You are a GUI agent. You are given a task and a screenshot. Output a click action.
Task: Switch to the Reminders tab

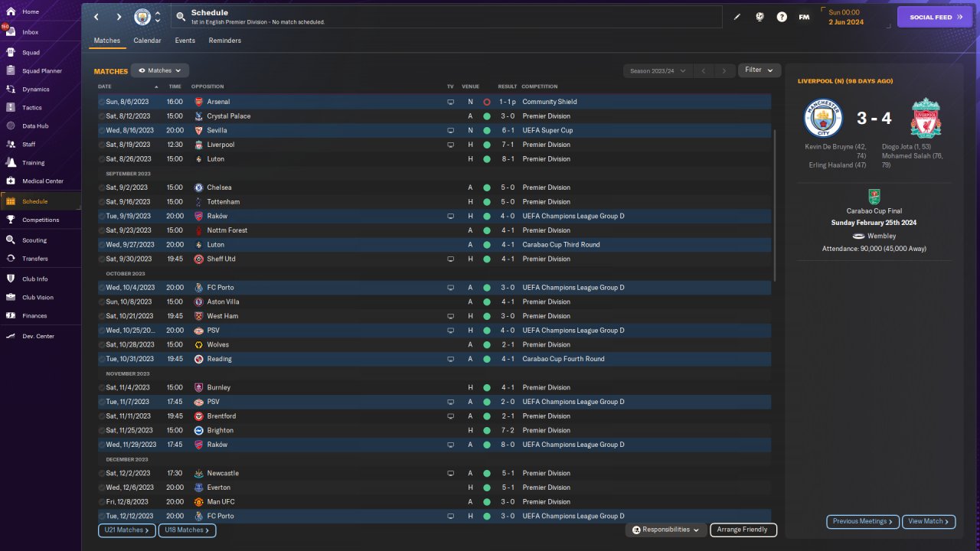pyautogui.click(x=224, y=41)
